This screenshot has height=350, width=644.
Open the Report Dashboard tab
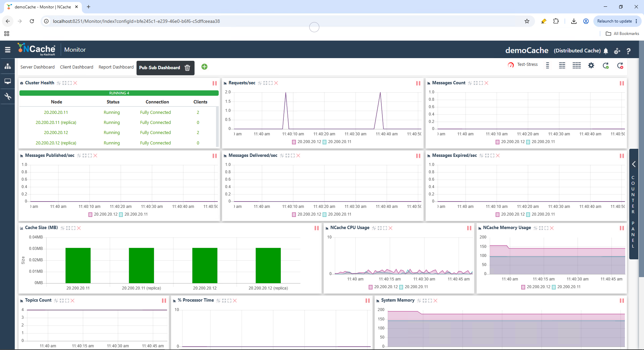(x=116, y=67)
